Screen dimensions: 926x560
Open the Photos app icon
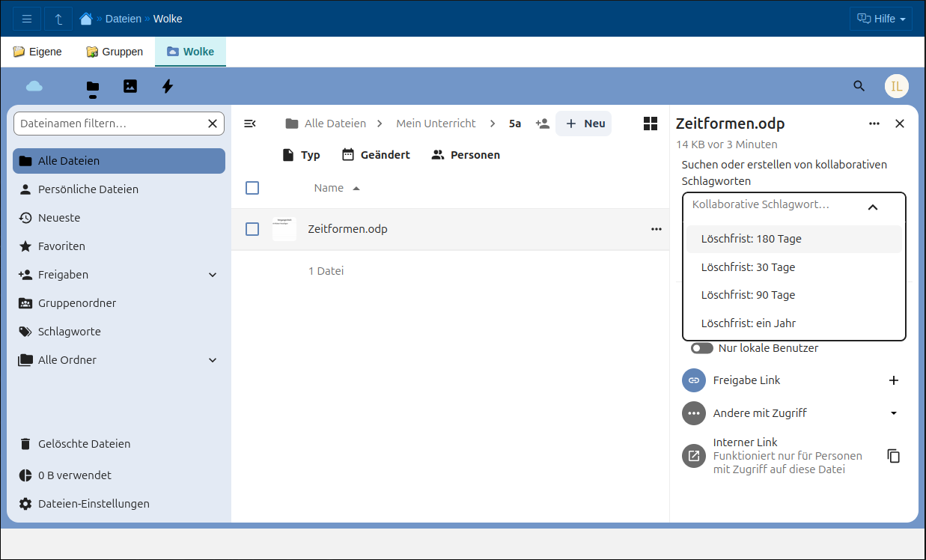[x=130, y=86]
